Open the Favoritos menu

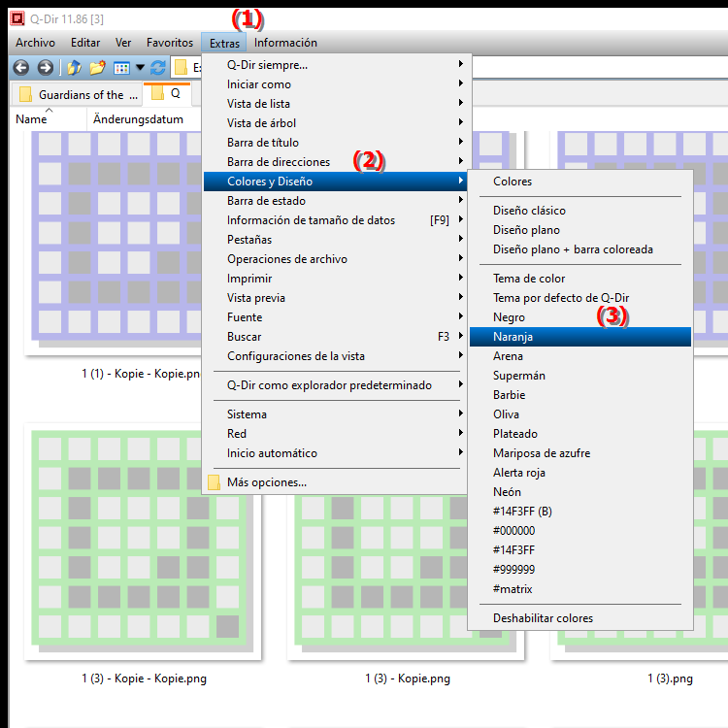tap(170, 43)
